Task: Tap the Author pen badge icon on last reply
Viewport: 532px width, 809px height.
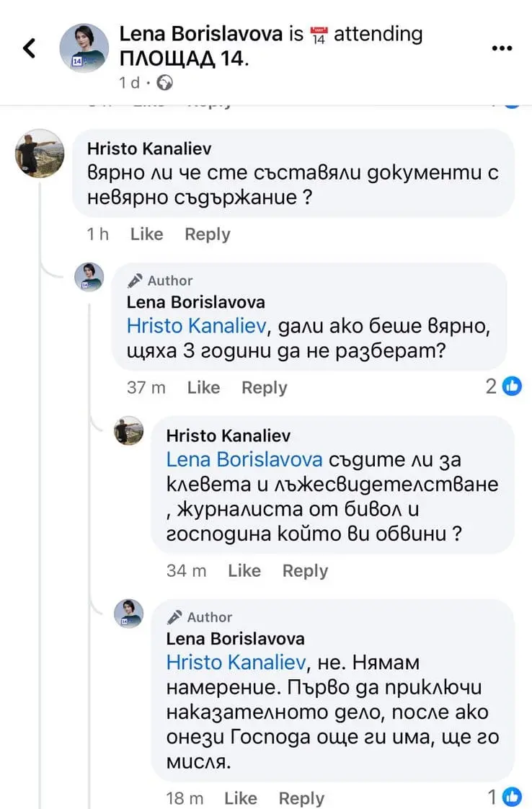Action: point(174,617)
